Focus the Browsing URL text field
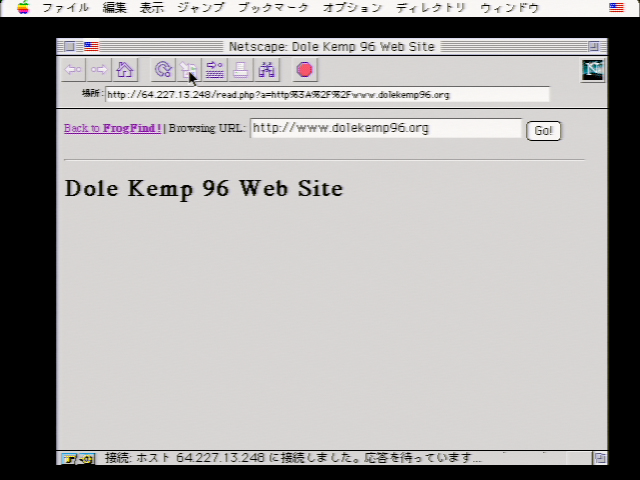 coord(386,128)
